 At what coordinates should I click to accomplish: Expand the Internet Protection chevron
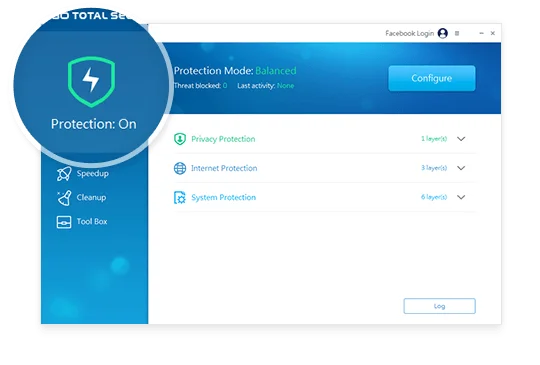461,168
